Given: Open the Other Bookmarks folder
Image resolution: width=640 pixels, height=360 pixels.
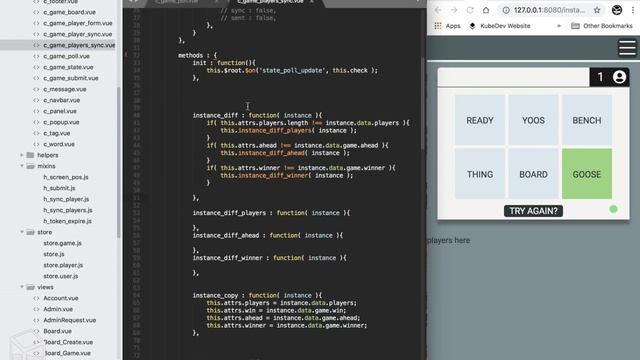Looking at the screenshot, I should [x=602, y=26].
